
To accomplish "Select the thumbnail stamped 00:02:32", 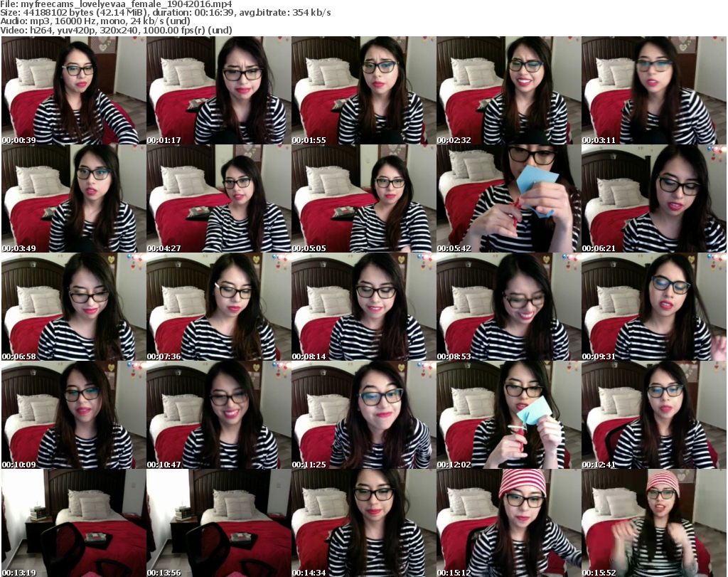I will click(508, 90).
